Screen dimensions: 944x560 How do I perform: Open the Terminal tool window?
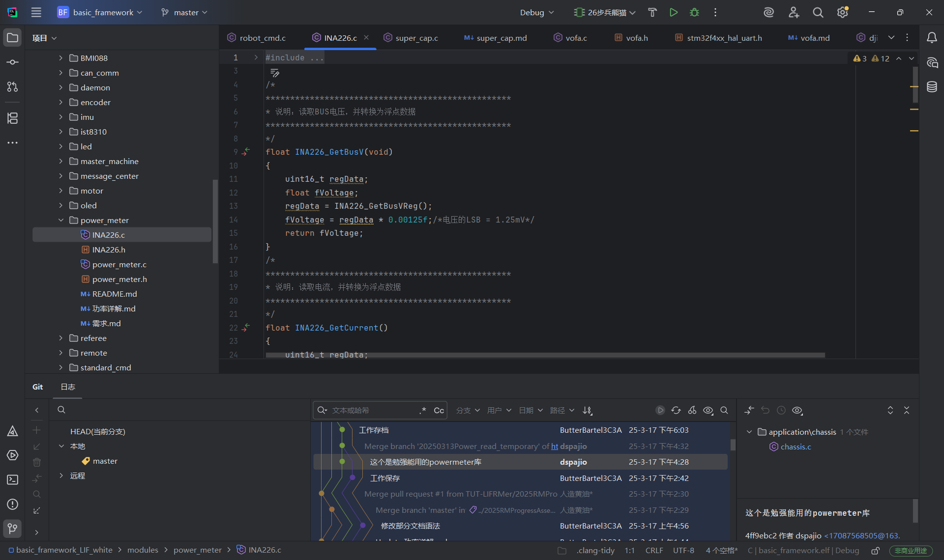click(x=13, y=480)
